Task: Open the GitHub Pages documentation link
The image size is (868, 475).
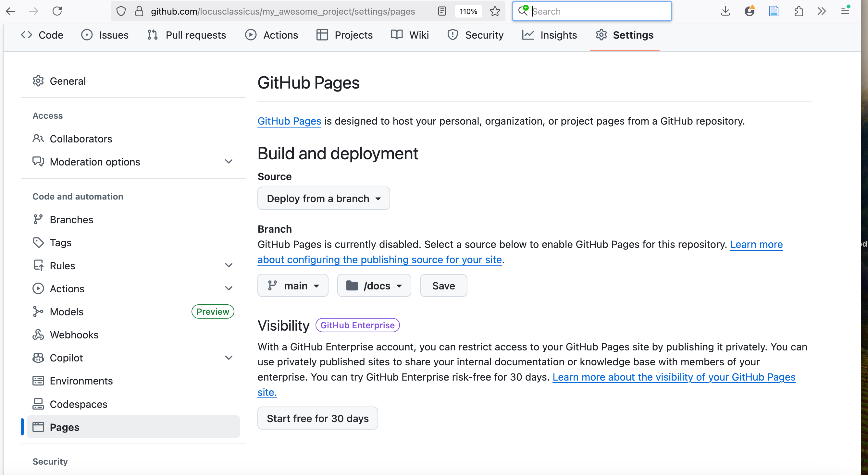Action: 289,121
